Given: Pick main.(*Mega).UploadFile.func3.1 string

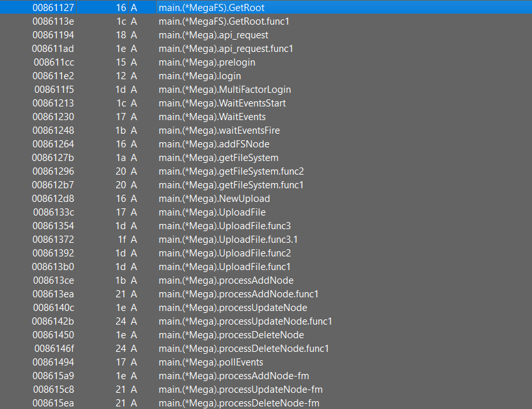Looking at the screenshot, I should coord(228,240).
